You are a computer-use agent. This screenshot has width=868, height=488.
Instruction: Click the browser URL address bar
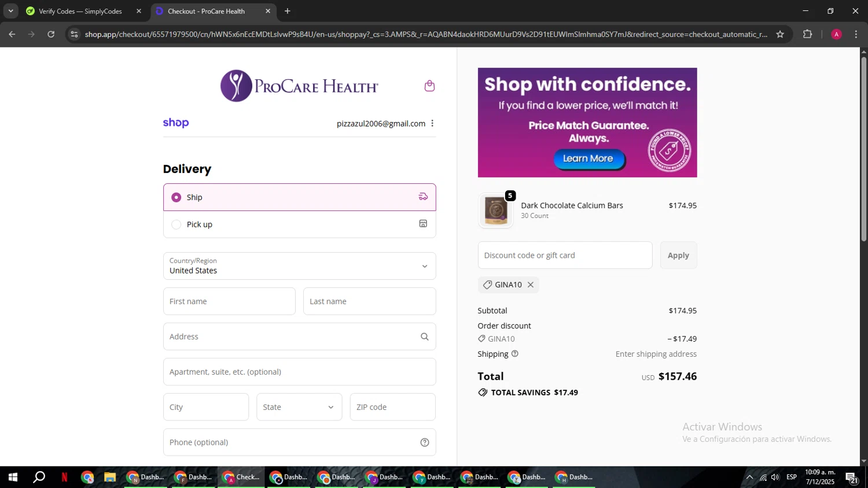point(426,34)
